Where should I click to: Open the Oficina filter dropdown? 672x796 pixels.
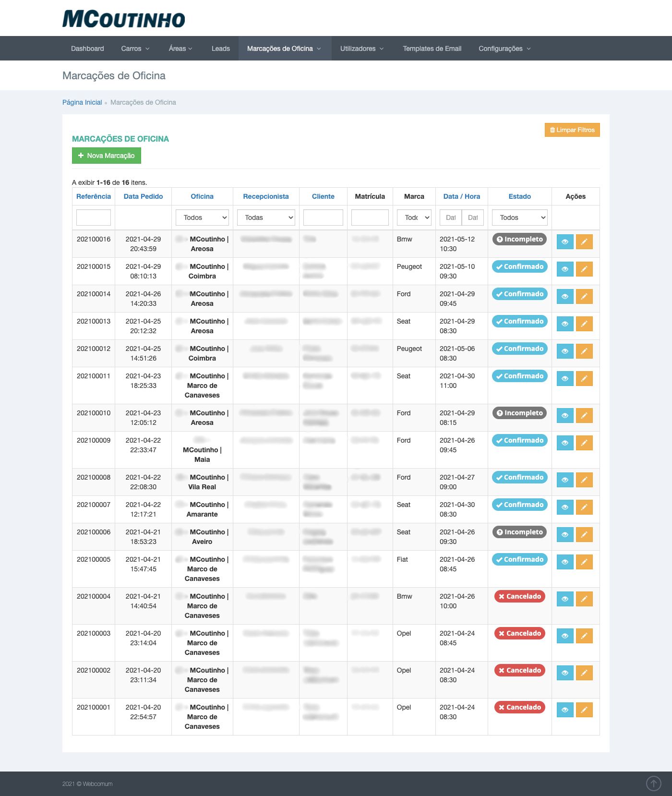pyautogui.click(x=202, y=217)
